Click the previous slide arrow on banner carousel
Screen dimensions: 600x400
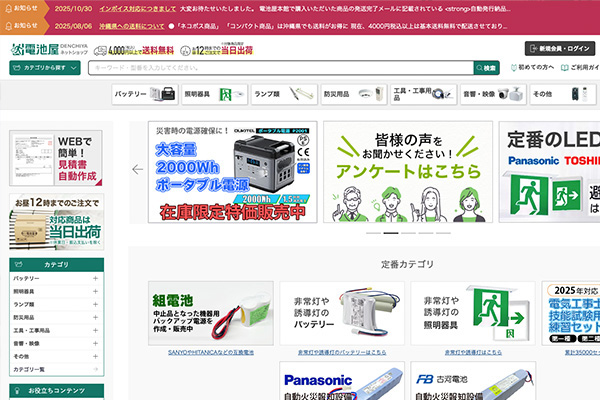point(138,169)
